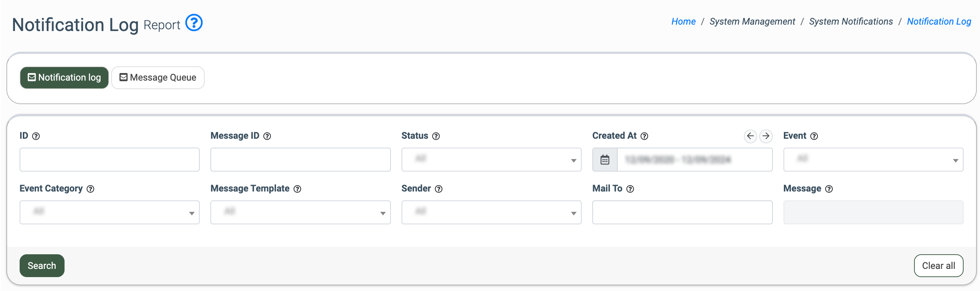Go to Home via breadcrumb link
Screen dimensions: 980x291
point(683,22)
